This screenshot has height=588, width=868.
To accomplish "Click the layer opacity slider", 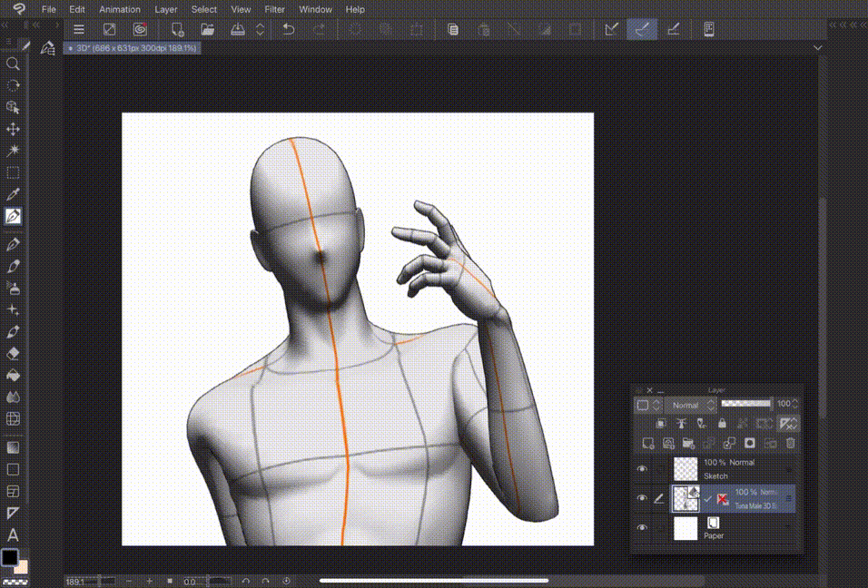I will [x=745, y=404].
